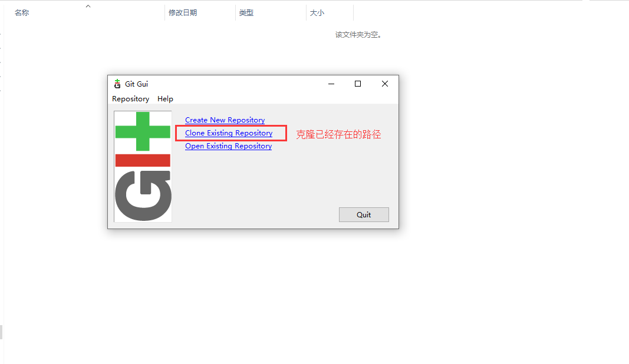The image size is (629, 364).
Task: Click Create New Repository link
Action: pos(225,120)
